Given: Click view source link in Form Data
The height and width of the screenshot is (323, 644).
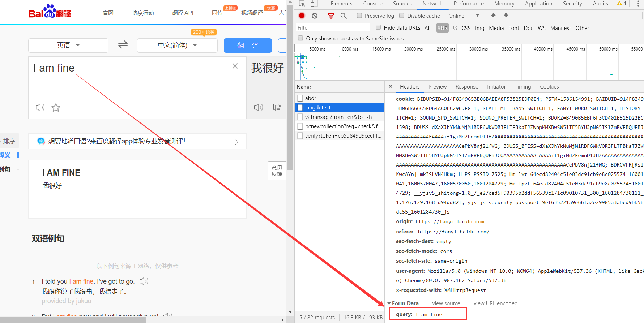Looking at the screenshot, I should click(x=446, y=303).
